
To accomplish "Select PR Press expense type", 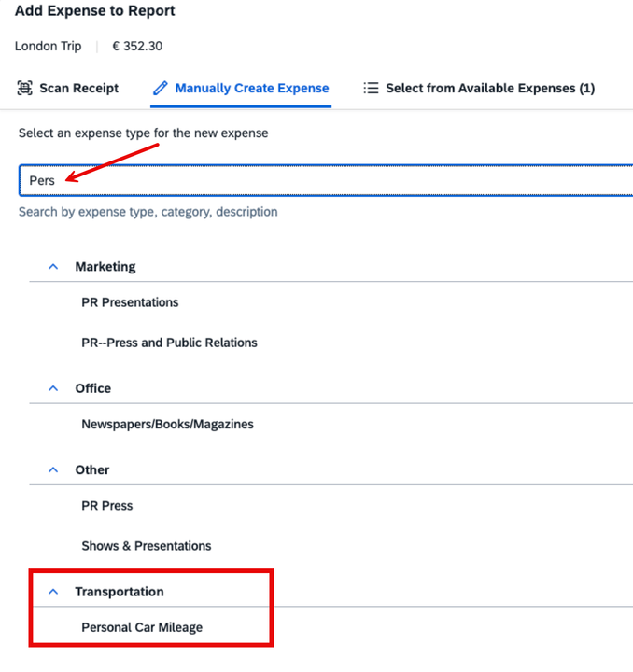I will click(107, 505).
